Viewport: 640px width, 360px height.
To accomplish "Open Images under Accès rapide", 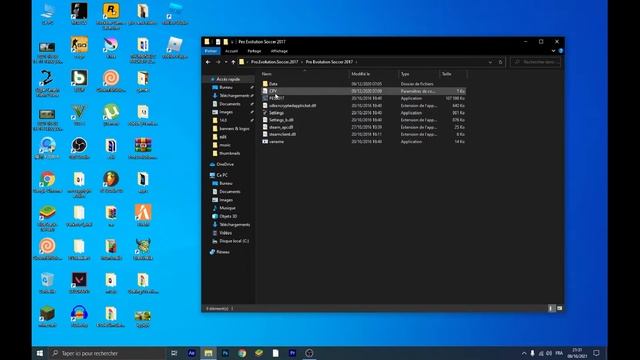I will (x=226, y=112).
